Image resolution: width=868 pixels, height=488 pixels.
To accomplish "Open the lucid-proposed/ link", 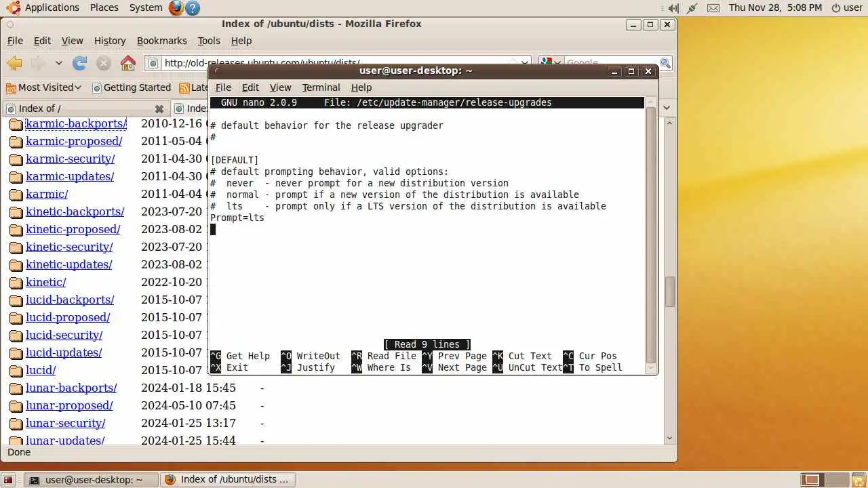I will click(68, 318).
